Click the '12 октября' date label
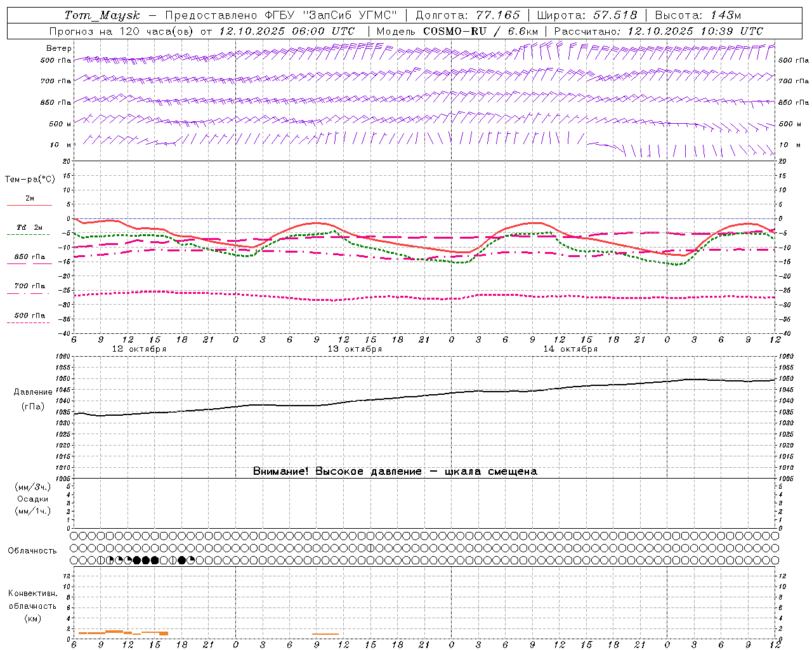 pyautogui.click(x=139, y=349)
